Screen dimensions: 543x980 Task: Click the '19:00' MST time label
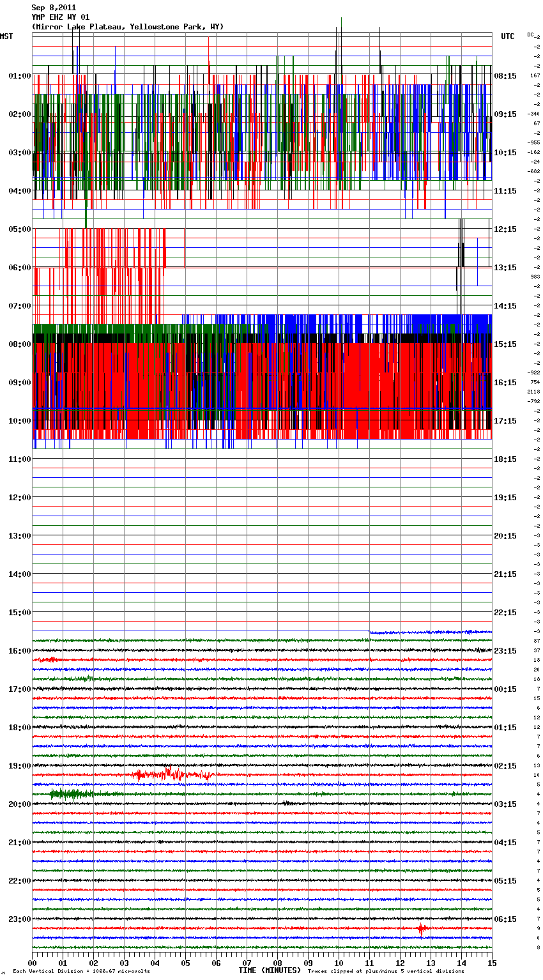coord(20,765)
